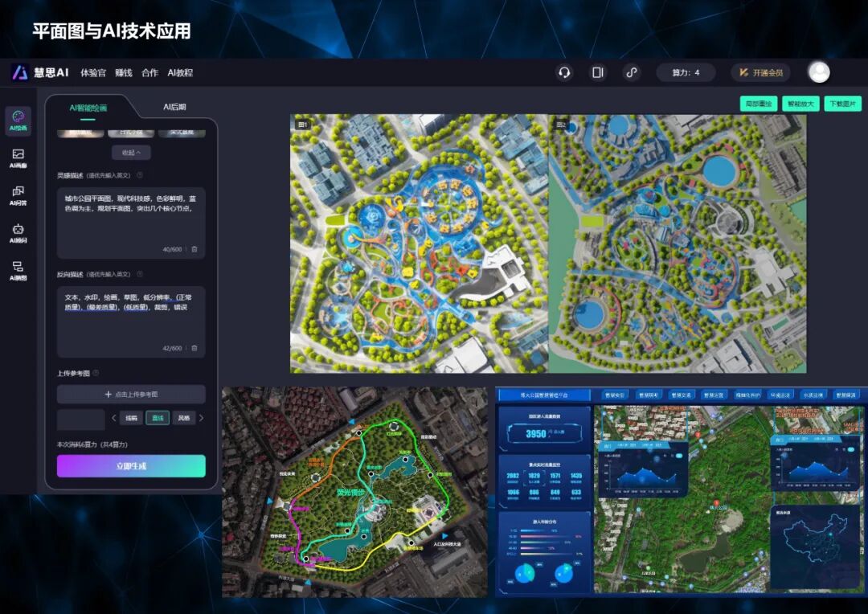The height and width of the screenshot is (614, 868).
Task: Click the 42/600 character counter
Action: (x=172, y=348)
